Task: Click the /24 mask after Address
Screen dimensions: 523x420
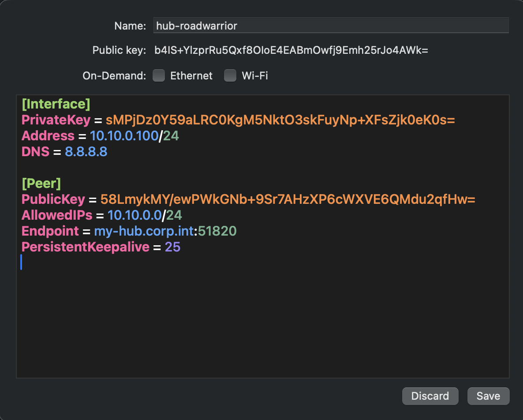Action: [169, 136]
